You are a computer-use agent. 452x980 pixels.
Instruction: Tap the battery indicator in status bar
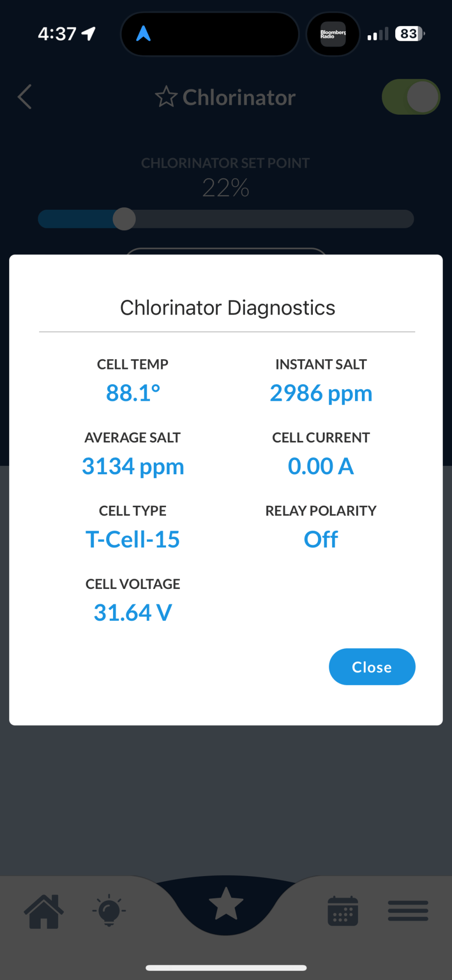coord(410,34)
